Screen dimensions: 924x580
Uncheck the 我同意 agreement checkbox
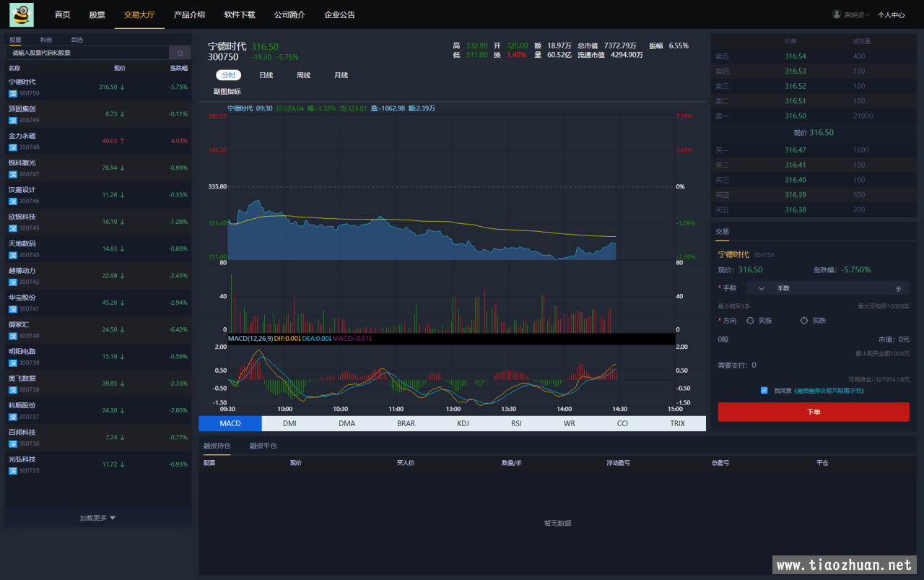point(764,390)
